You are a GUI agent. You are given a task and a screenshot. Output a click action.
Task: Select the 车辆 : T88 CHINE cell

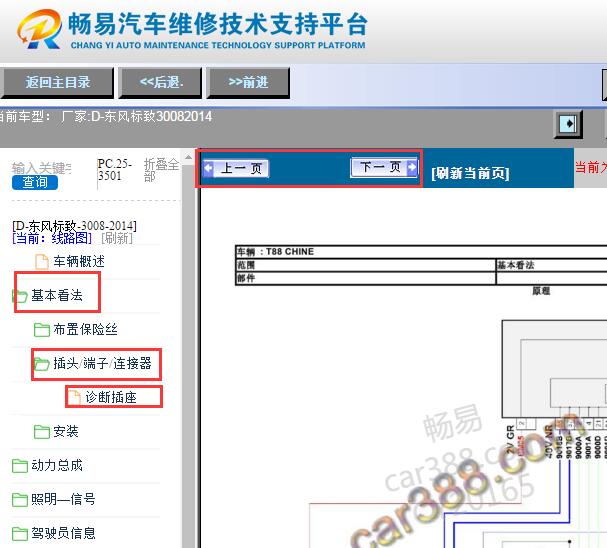click(421, 252)
